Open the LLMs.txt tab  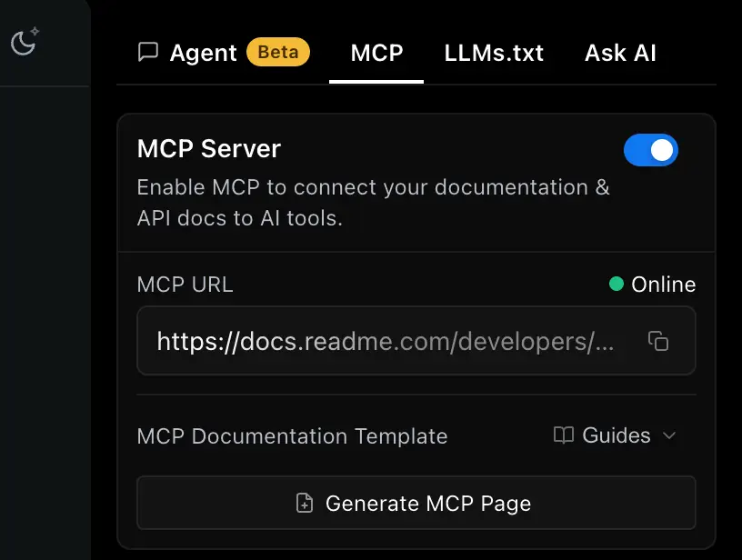494,53
